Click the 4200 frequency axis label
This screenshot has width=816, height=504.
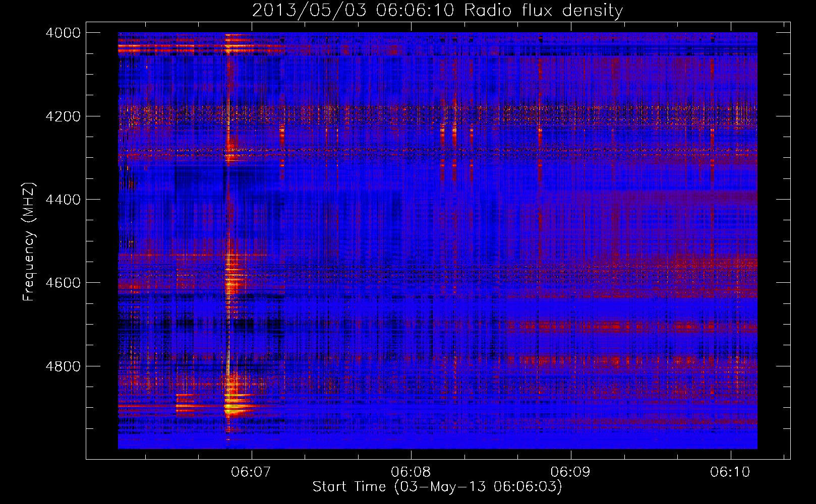click(x=63, y=116)
